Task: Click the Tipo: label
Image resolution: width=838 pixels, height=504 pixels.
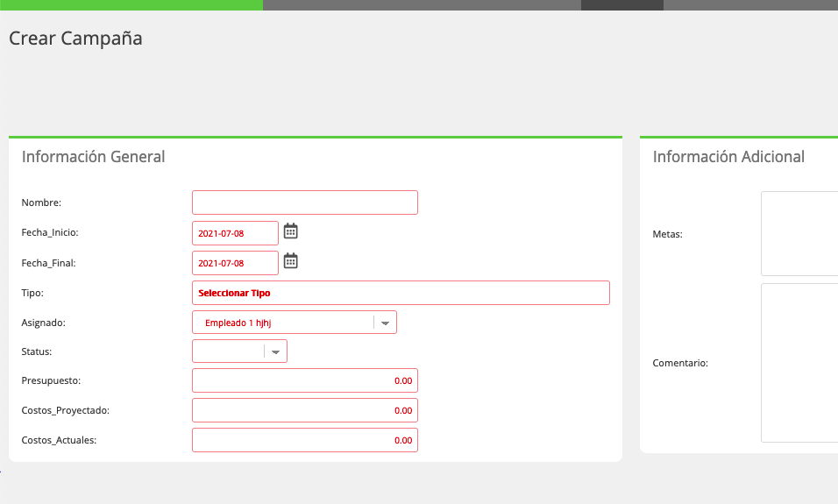Action: pyautogui.click(x=32, y=293)
